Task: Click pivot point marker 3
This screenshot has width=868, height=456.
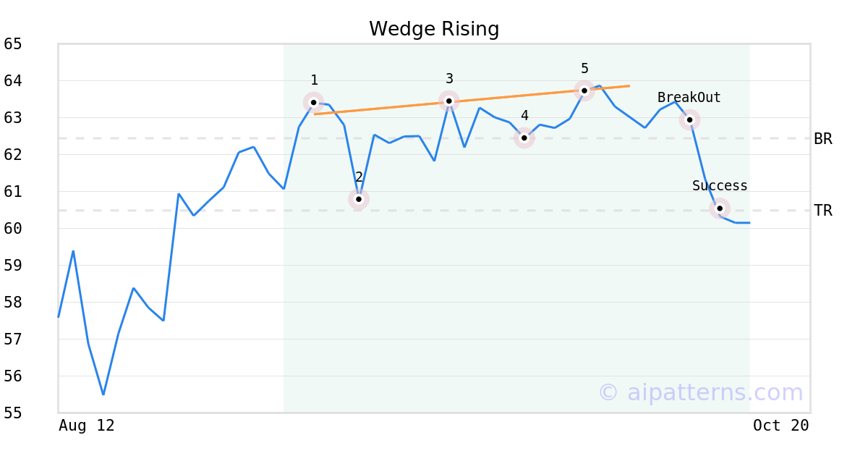Action: click(449, 101)
